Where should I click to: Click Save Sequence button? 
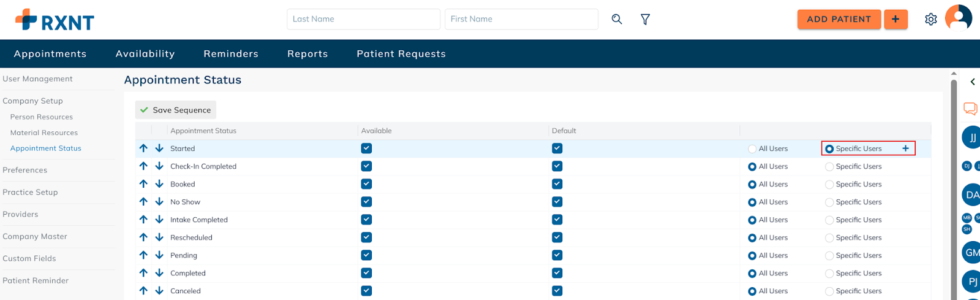point(176,110)
